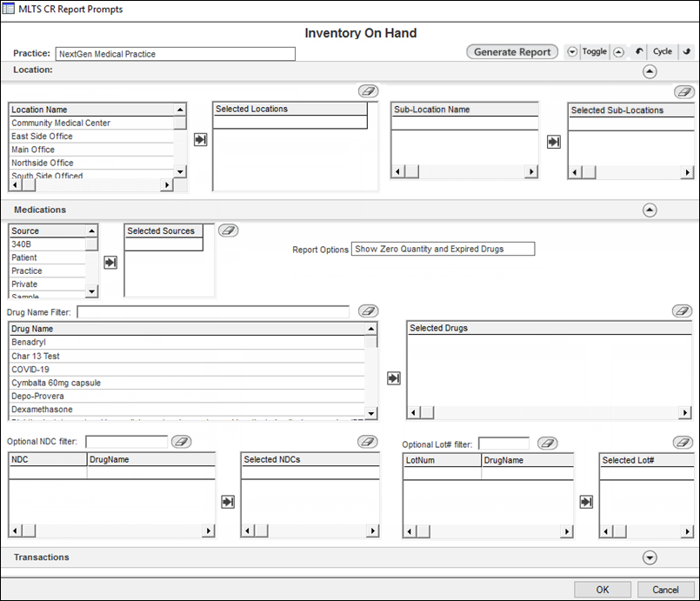Clear the Selected NDCs list eraser icon
700x601 pixels.
point(368,442)
